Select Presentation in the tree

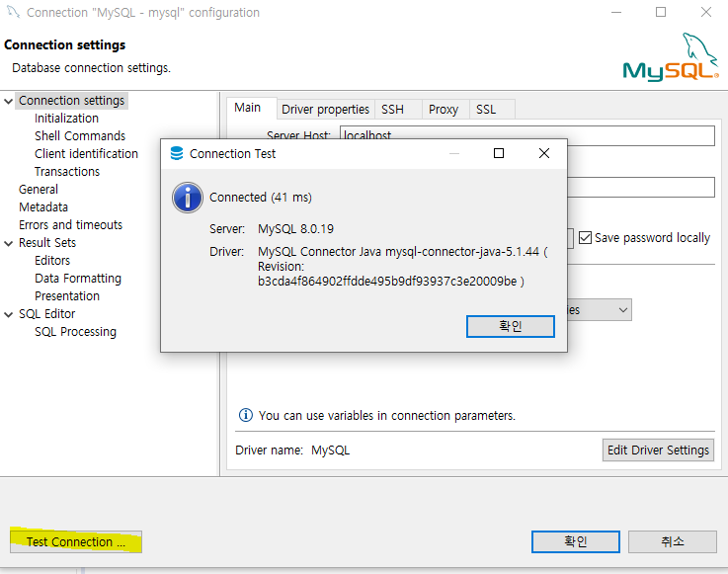click(x=67, y=296)
